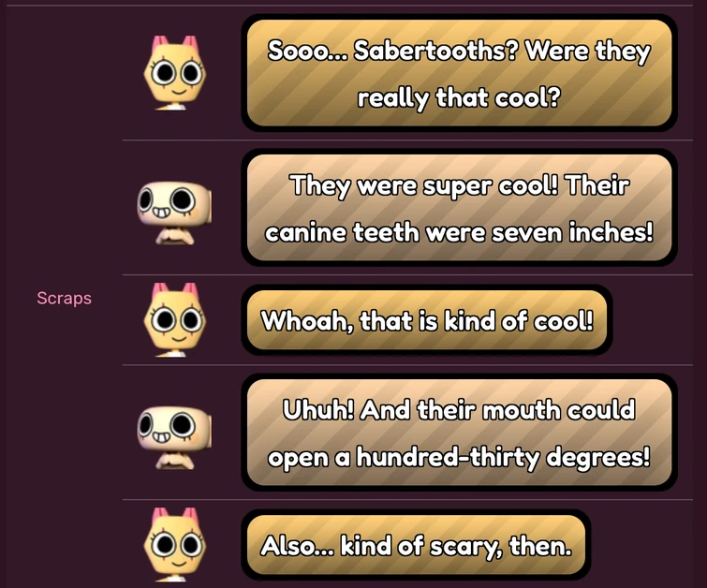707x588 pixels.
Task: Click pink ears on the top Scraps avatar
Action: point(175,43)
